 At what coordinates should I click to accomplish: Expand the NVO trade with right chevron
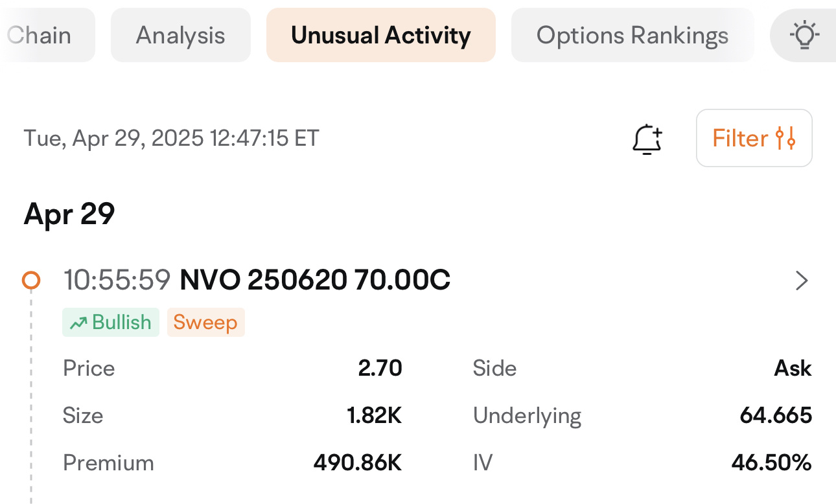(802, 281)
